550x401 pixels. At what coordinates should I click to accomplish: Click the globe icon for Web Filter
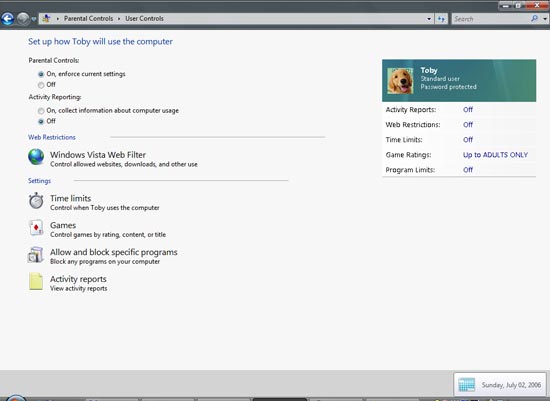click(36, 157)
